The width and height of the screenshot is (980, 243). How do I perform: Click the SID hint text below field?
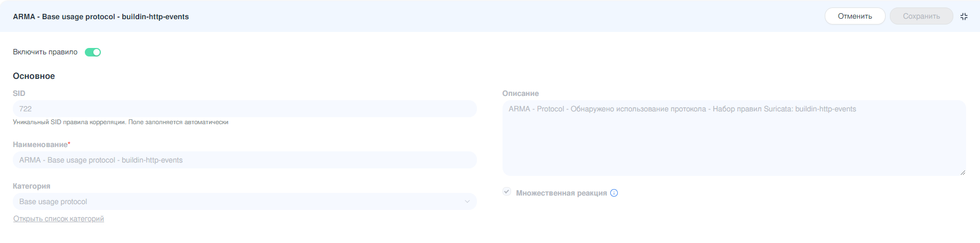121,123
